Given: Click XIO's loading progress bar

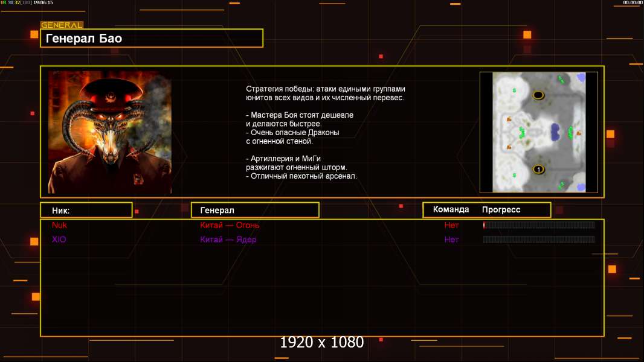Looking at the screenshot, I should point(539,239).
